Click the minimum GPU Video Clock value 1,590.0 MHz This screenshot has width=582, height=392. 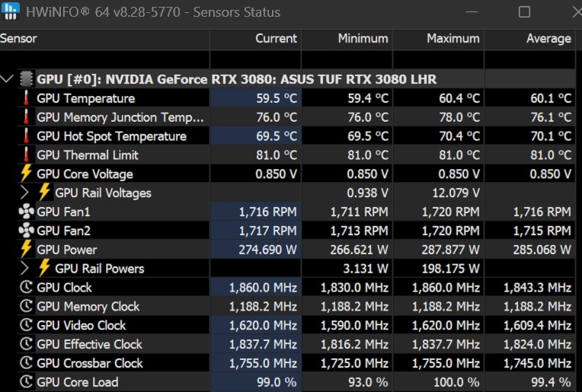click(354, 325)
